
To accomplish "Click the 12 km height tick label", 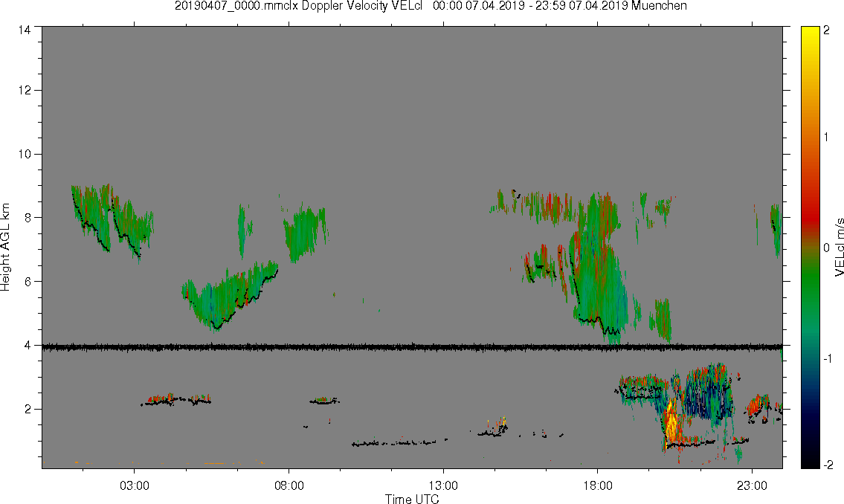I will pos(25,91).
